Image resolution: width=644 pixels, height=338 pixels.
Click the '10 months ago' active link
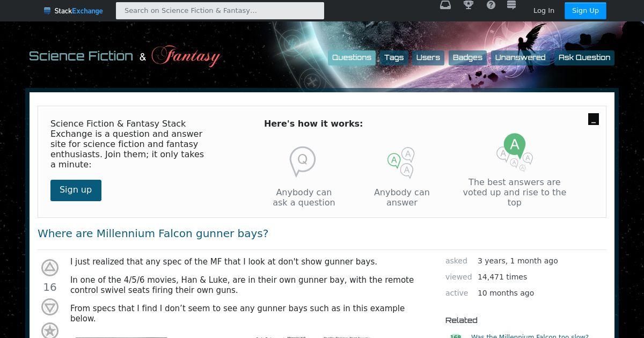[x=506, y=293]
